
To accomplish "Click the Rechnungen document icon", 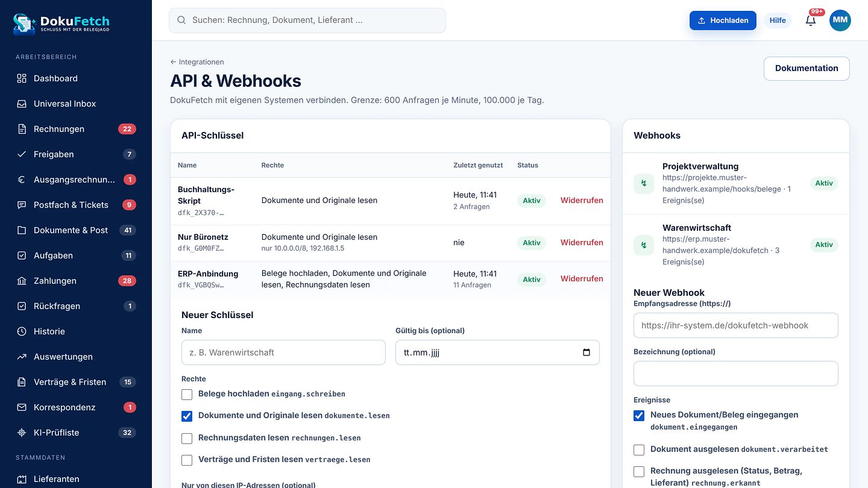I will click(22, 129).
